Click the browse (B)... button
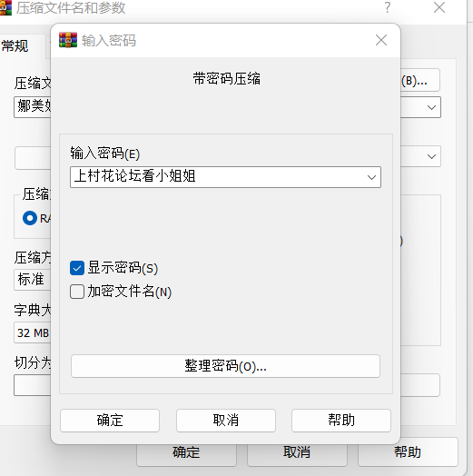 420,81
